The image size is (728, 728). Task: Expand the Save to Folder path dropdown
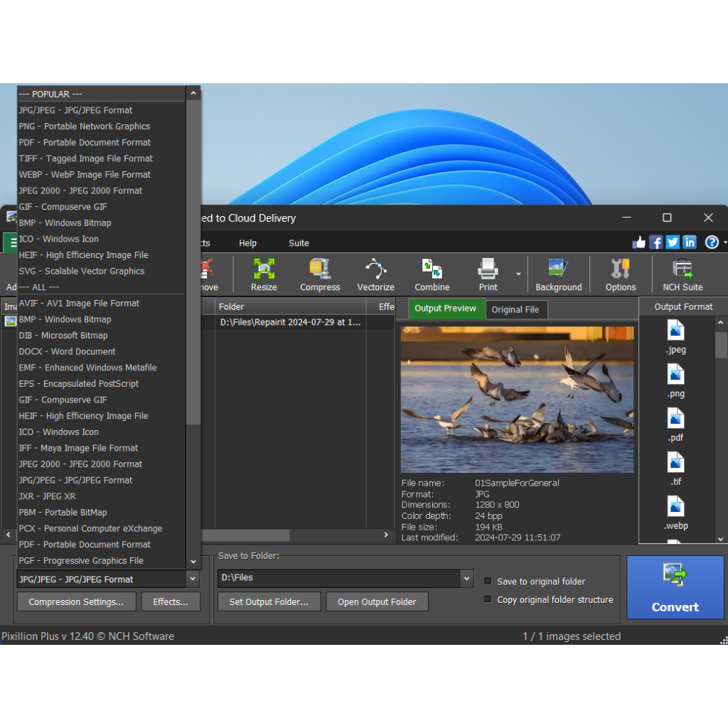tap(466, 579)
